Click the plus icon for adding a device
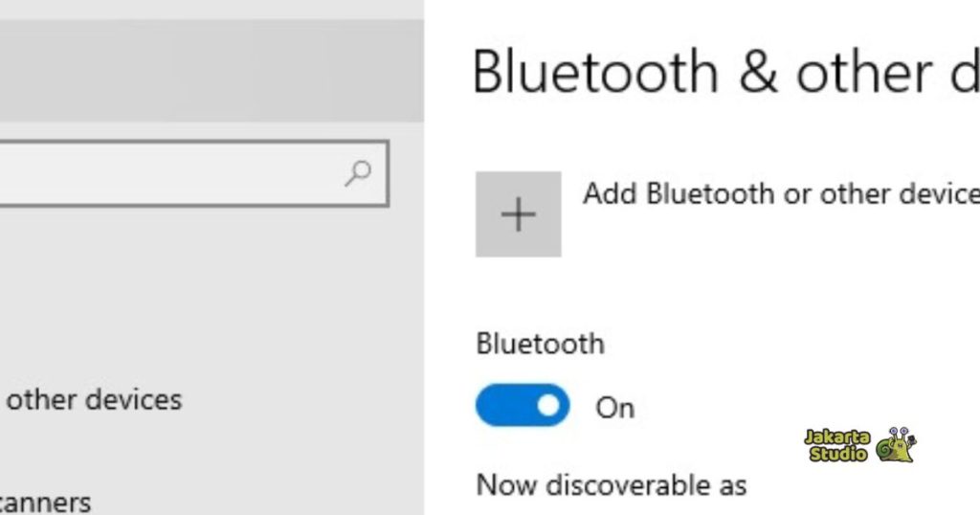Screen dimensions: 980x515 pos(518,214)
